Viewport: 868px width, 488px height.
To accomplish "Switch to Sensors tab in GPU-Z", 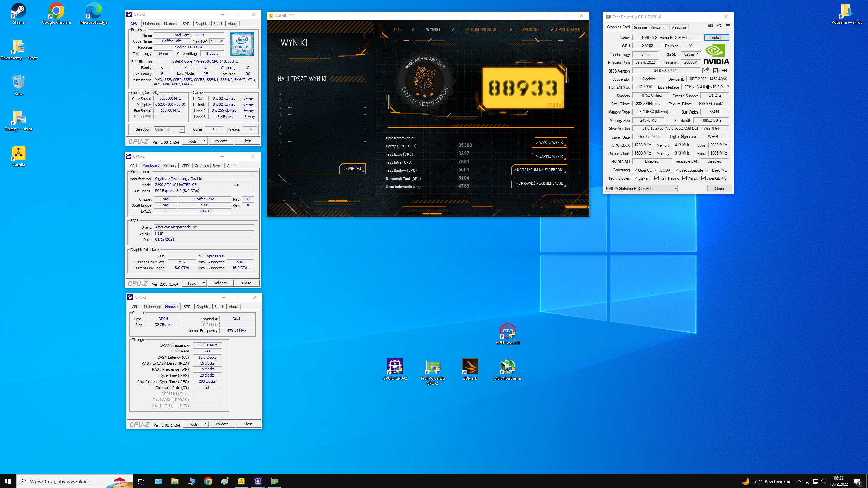I will [640, 27].
